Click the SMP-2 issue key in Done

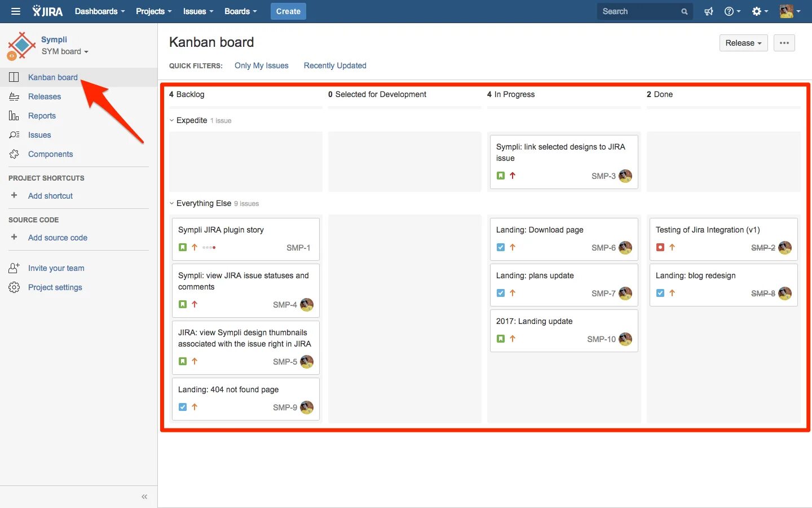[763, 248]
